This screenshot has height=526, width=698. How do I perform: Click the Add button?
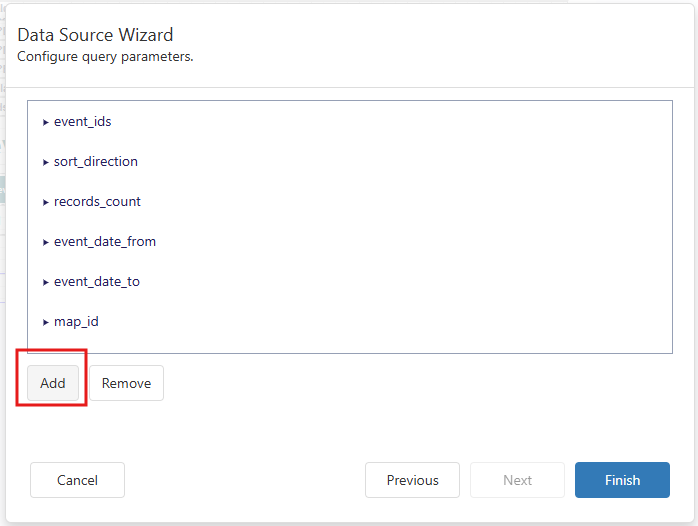[x=53, y=383]
